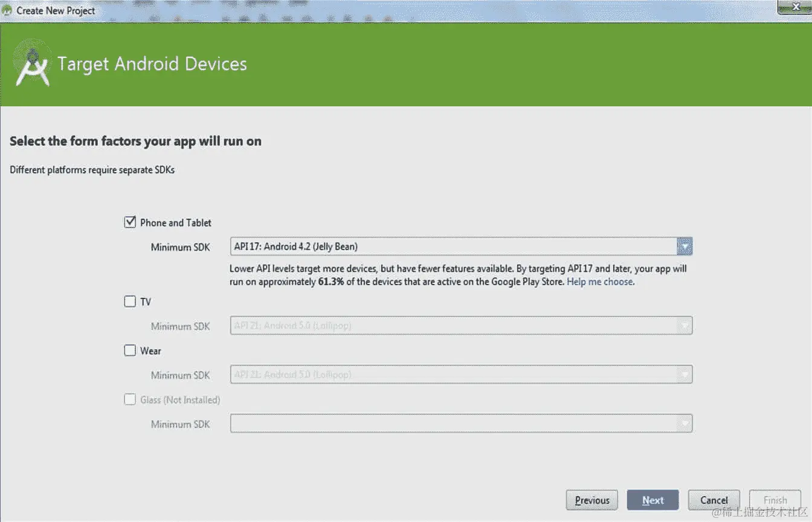Enable the TV form factor
This screenshot has height=522, width=812.
130,301
